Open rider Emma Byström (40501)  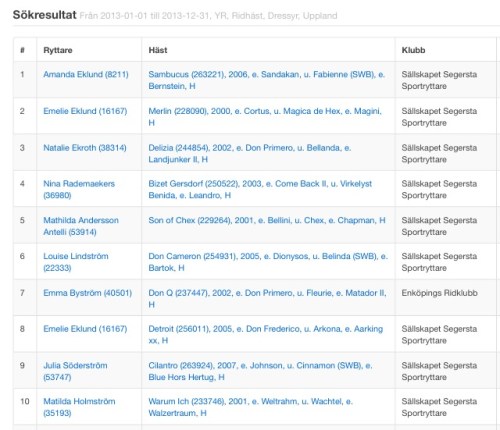(x=88, y=293)
